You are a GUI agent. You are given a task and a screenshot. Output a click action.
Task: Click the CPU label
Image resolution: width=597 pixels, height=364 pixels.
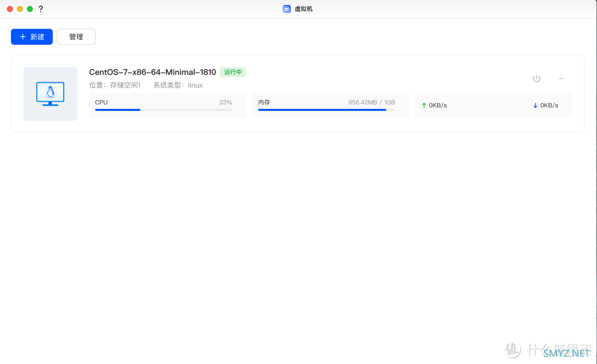tap(101, 102)
